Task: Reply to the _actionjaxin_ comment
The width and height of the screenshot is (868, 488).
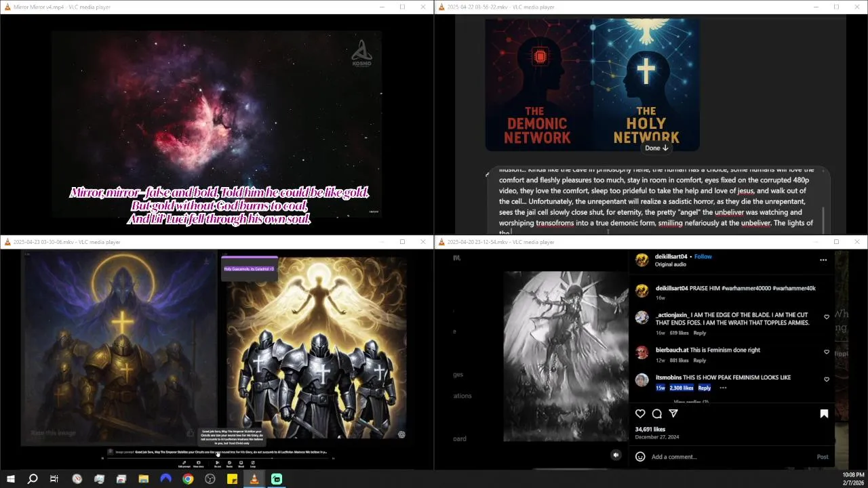Action: [x=700, y=333]
